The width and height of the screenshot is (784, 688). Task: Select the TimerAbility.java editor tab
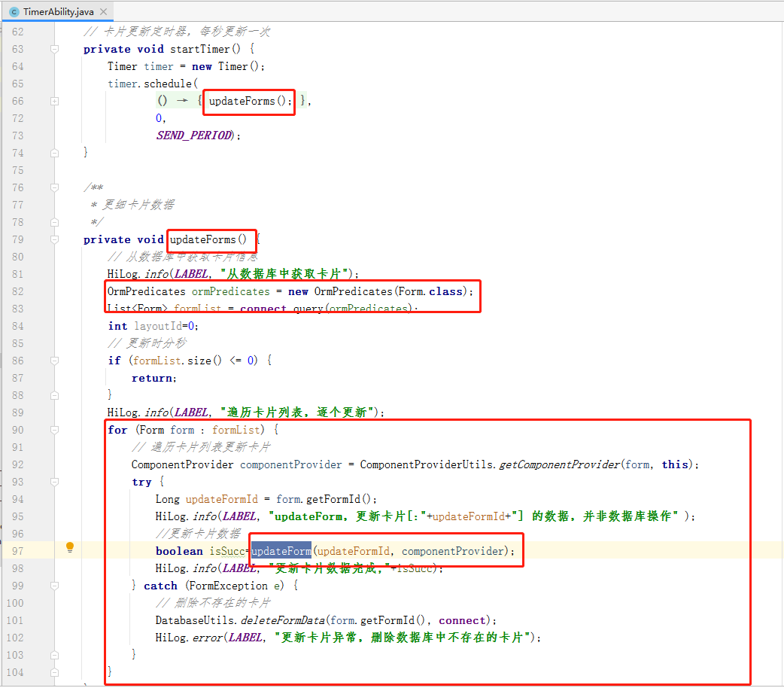click(x=58, y=12)
